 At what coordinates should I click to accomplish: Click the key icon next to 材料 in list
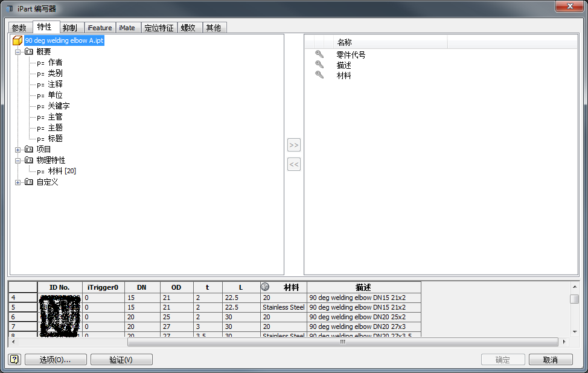tap(319, 75)
